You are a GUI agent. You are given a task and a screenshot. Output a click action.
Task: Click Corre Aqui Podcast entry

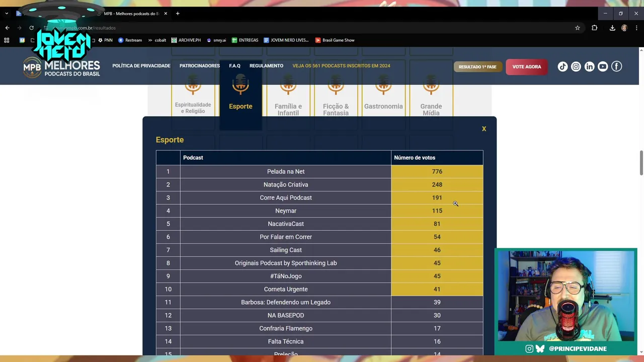[x=286, y=198]
